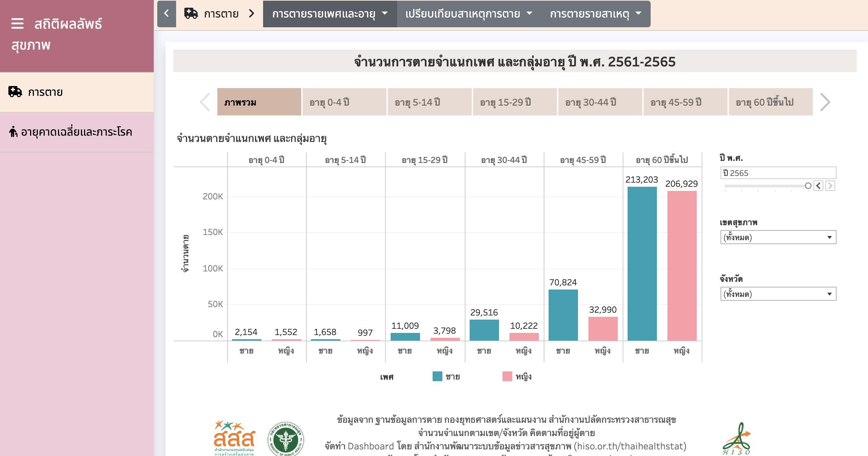This screenshot has height=456, width=868.
Task: Click the ambulance icon next to การตาย in sidebar
Action: tap(15, 92)
